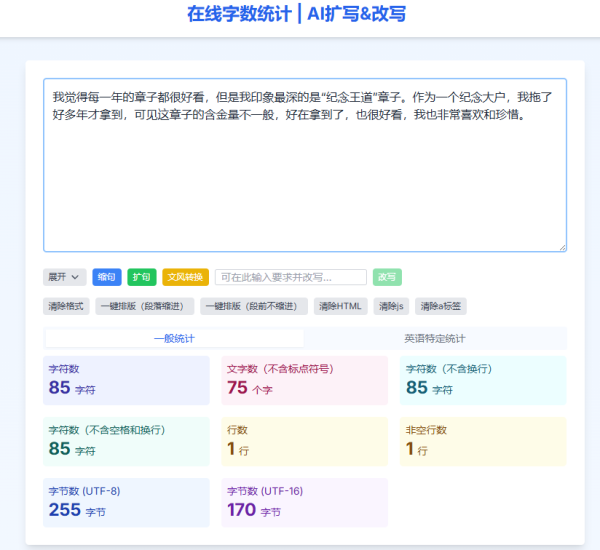Switch to the 一般统计 tab

point(174,339)
